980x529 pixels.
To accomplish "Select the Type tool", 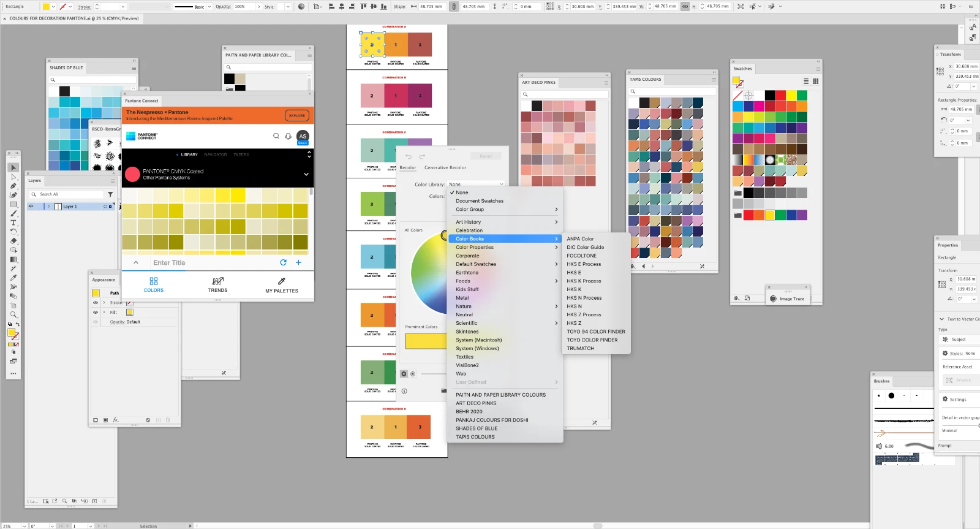I will tap(13, 223).
